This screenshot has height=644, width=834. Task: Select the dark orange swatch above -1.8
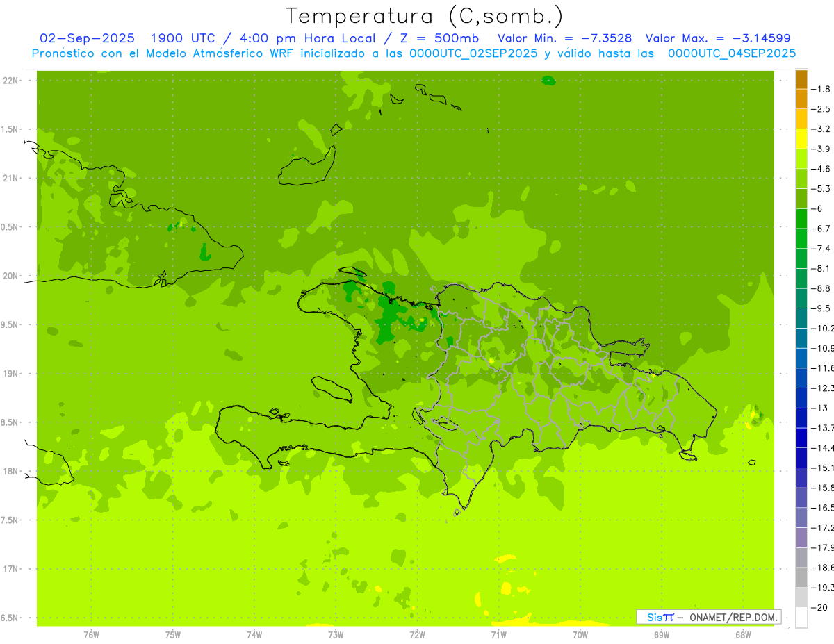click(x=801, y=79)
